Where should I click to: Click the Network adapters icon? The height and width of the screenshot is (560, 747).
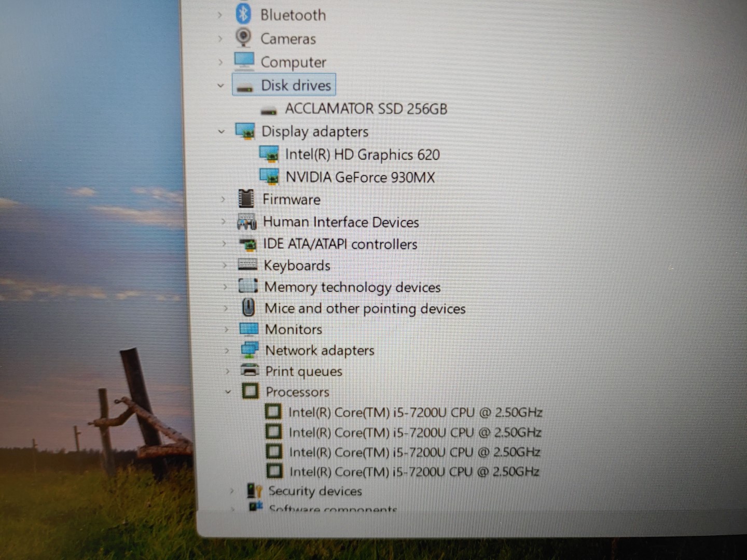[250, 349]
